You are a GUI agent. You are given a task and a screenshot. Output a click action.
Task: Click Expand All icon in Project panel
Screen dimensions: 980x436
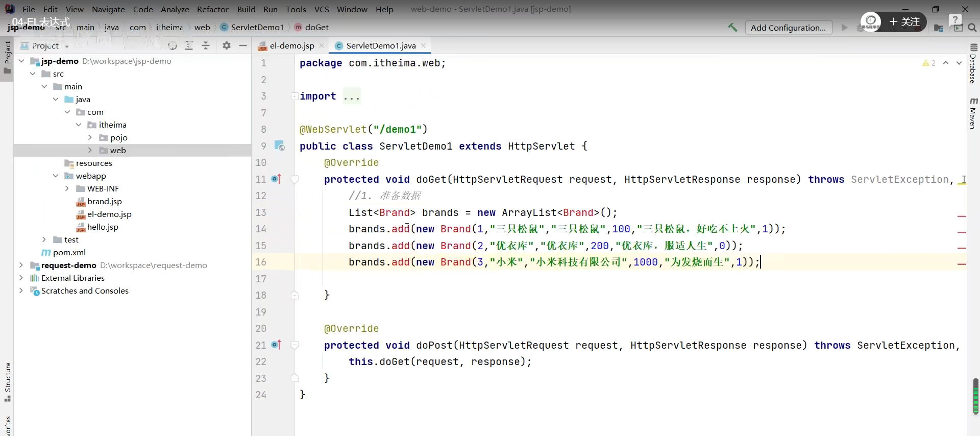coord(189,46)
